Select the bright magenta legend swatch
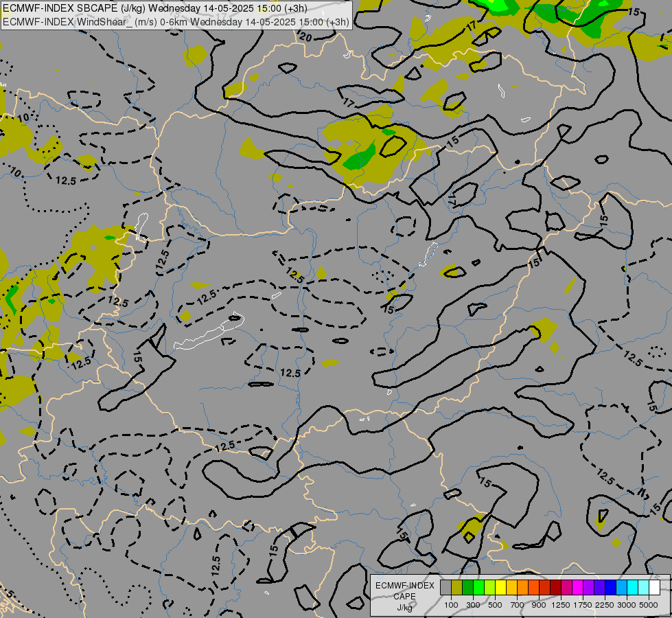Screen dimensions: 672x618 pyautogui.click(x=578, y=588)
